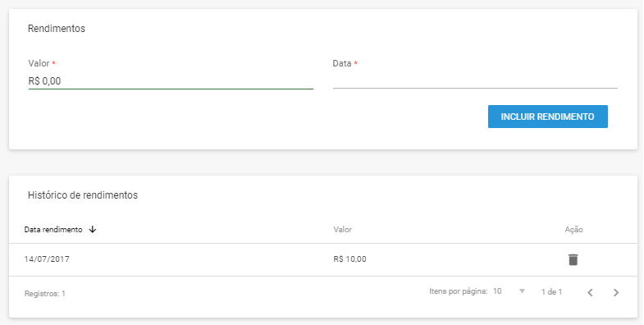Click the 1 de 1 page indicator
Image resolution: width=644 pixels, height=325 pixels.
tap(551, 292)
